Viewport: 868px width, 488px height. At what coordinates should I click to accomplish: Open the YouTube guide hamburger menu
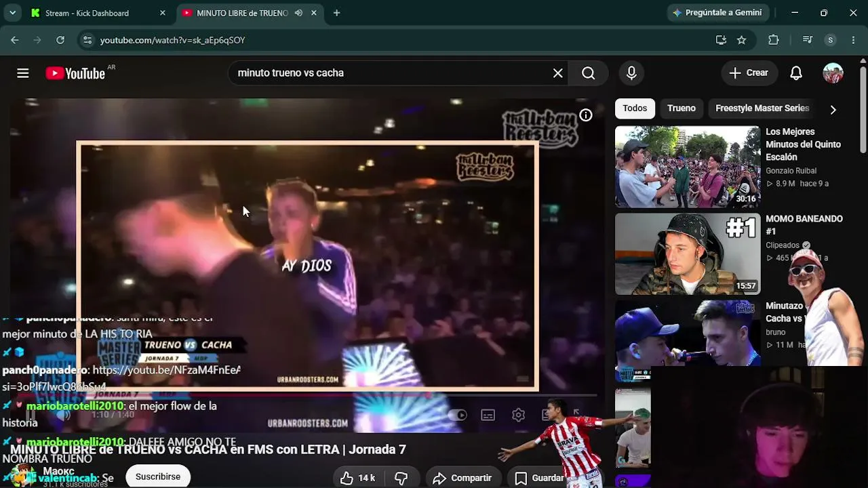click(x=23, y=73)
